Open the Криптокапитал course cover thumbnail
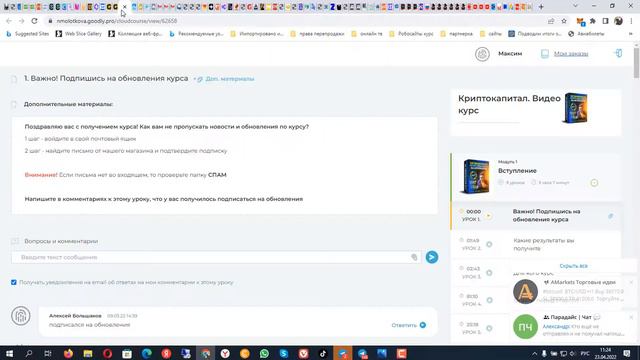 (576, 108)
